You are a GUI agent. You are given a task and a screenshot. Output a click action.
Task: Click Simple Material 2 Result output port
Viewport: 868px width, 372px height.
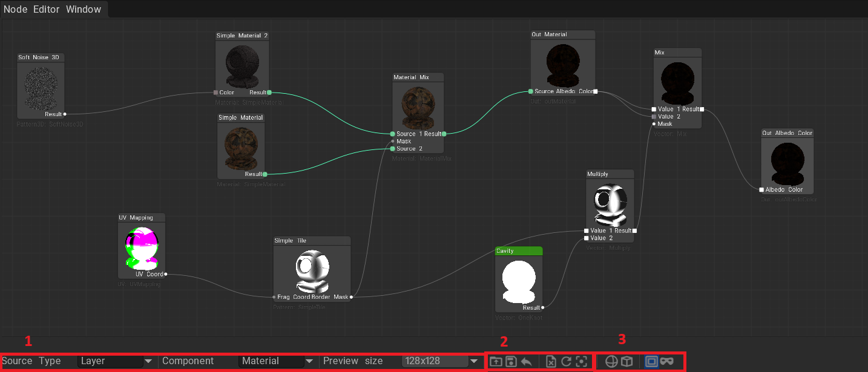pyautogui.click(x=269, y=93)
